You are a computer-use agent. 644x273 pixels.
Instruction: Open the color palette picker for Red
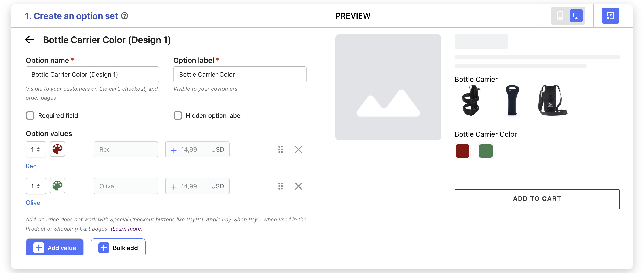(57, 149)
